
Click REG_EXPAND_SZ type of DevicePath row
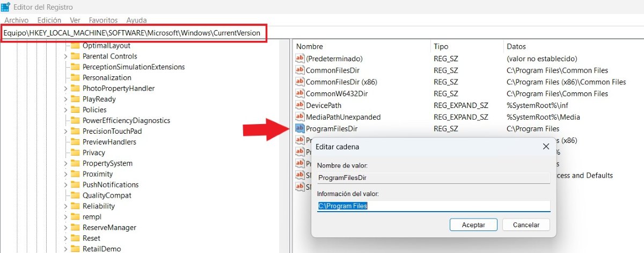pyautogui.click(x=461, y=105)
